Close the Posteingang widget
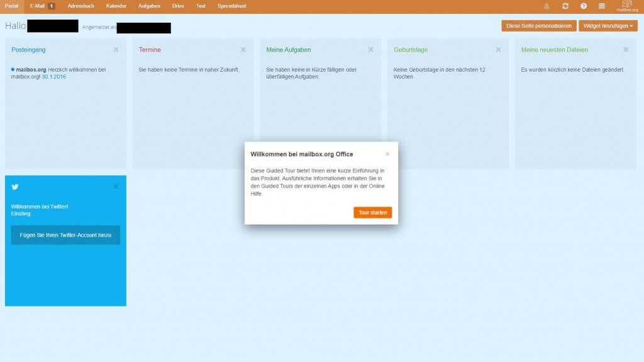 pos(116,49)
